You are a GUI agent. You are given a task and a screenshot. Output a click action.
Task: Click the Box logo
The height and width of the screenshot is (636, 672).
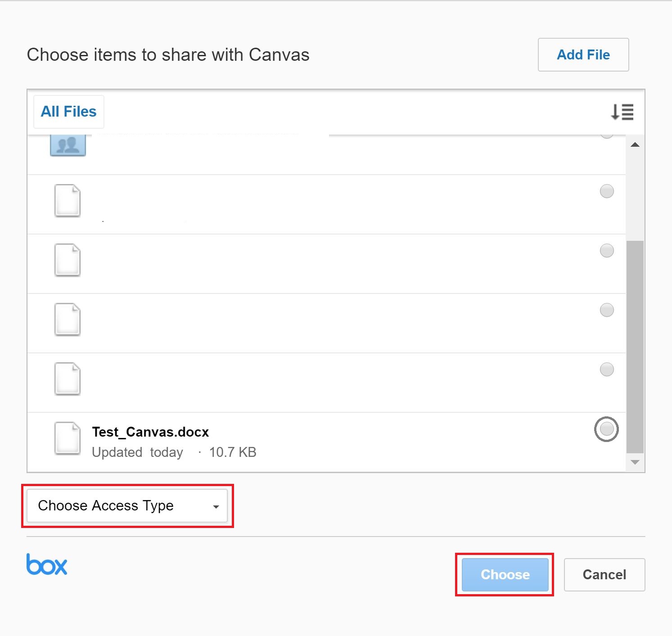pos(47,564)
